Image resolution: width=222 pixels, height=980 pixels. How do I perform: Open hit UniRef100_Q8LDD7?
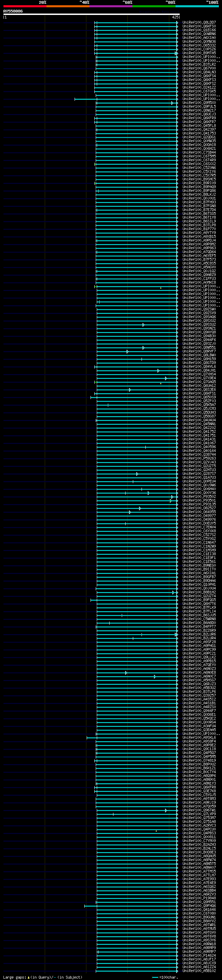pyautogui.click(x=199, y=23)
